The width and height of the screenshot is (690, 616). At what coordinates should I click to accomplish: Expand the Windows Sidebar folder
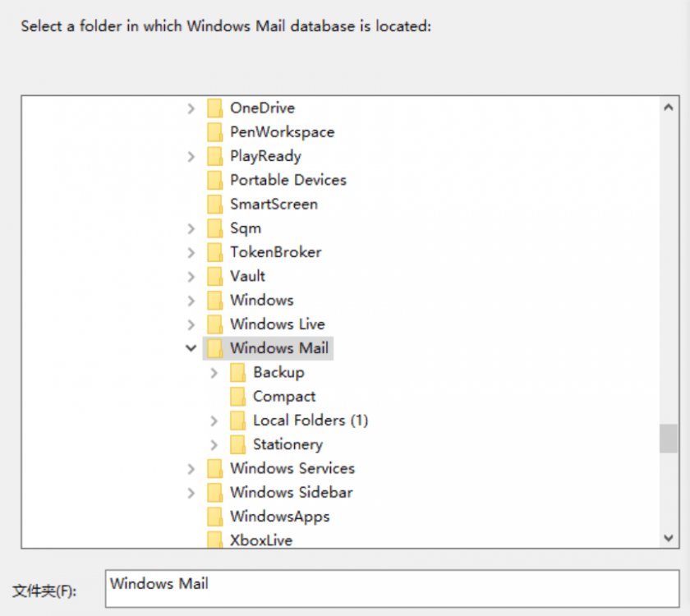tap(191, 492)
